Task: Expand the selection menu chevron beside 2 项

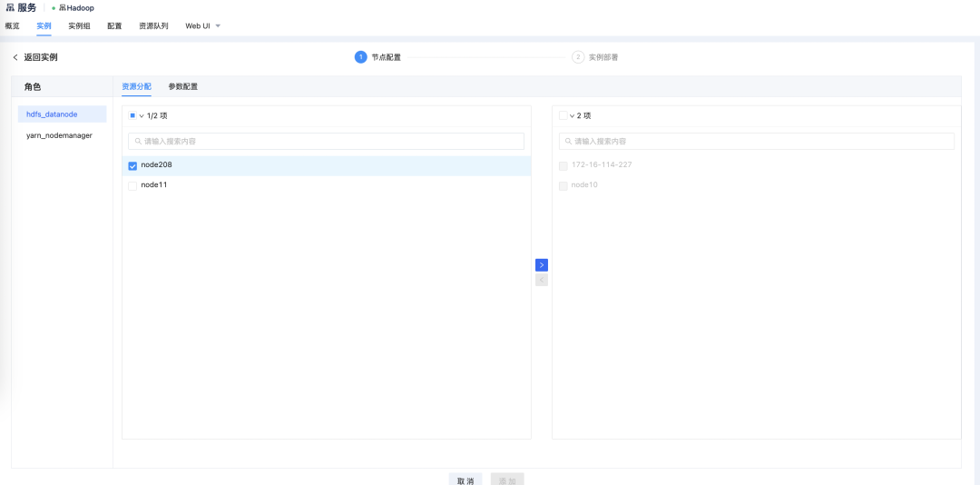Action: tap(572, 115)
